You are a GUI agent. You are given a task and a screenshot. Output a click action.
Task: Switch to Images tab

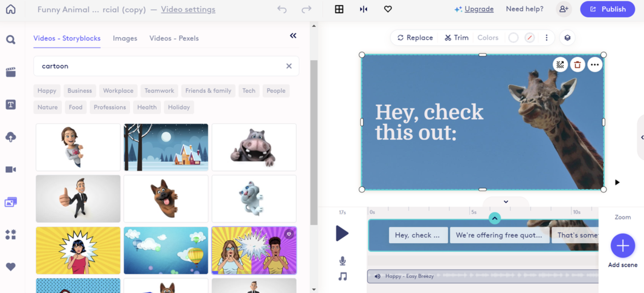(x=125, y=38)
